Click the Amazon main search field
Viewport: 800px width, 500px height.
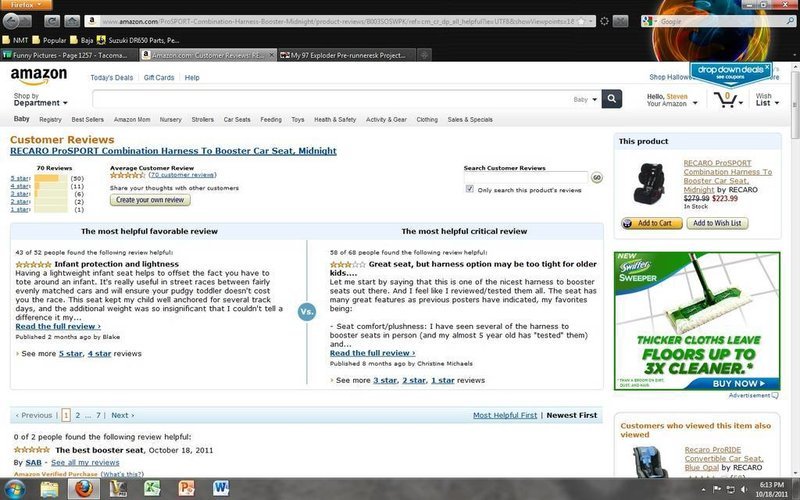[332, 99]
